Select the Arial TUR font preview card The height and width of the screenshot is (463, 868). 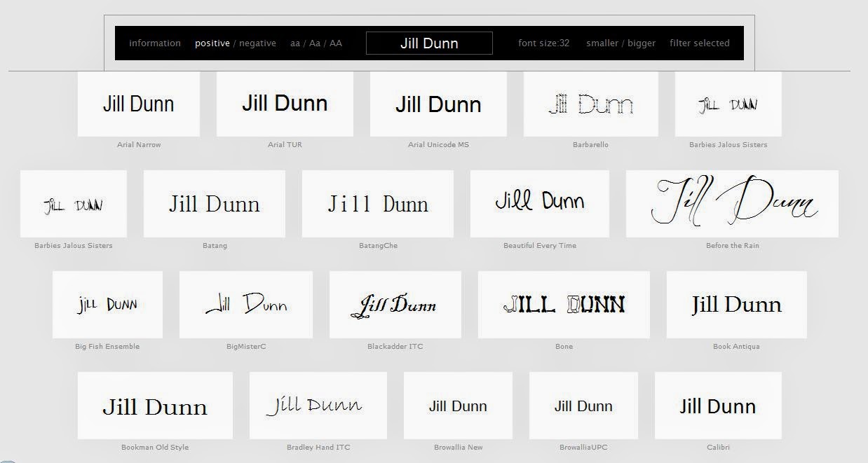click(x=285, y=104)
